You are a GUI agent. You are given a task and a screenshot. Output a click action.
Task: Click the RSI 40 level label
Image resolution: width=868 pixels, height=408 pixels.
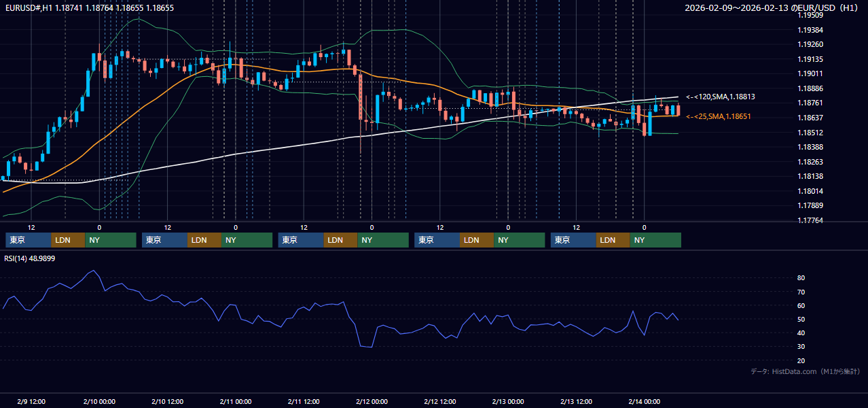(801, 333)
